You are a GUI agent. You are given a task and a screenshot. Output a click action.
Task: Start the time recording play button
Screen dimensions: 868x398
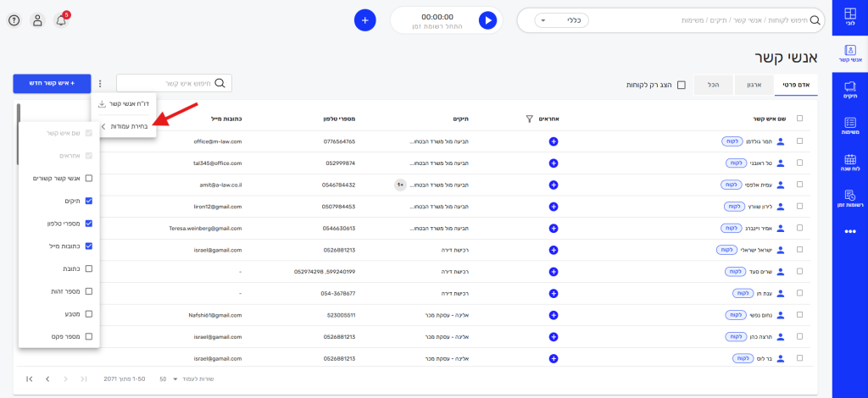tap(487, 20)
